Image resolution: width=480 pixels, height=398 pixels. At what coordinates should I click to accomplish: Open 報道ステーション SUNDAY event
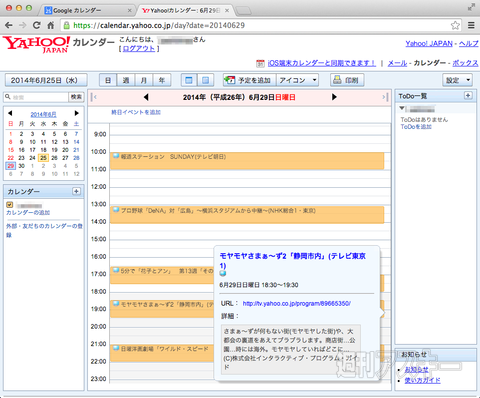pos(247,161)
